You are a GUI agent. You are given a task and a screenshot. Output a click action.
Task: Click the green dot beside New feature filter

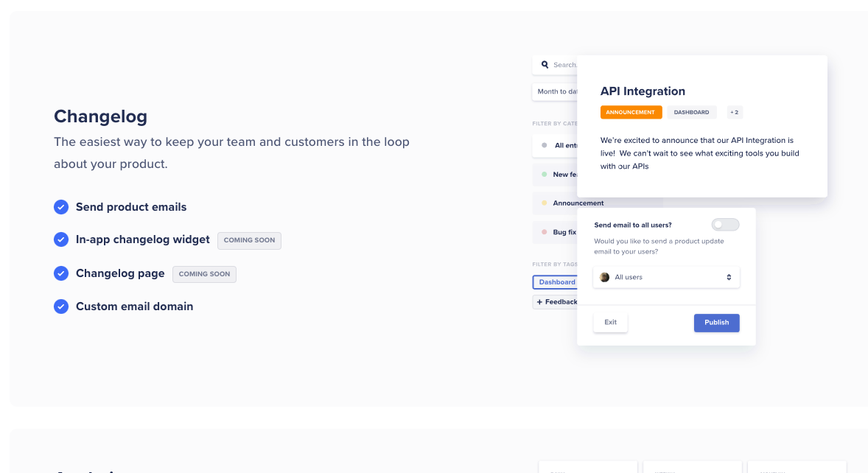click(545, 175)
